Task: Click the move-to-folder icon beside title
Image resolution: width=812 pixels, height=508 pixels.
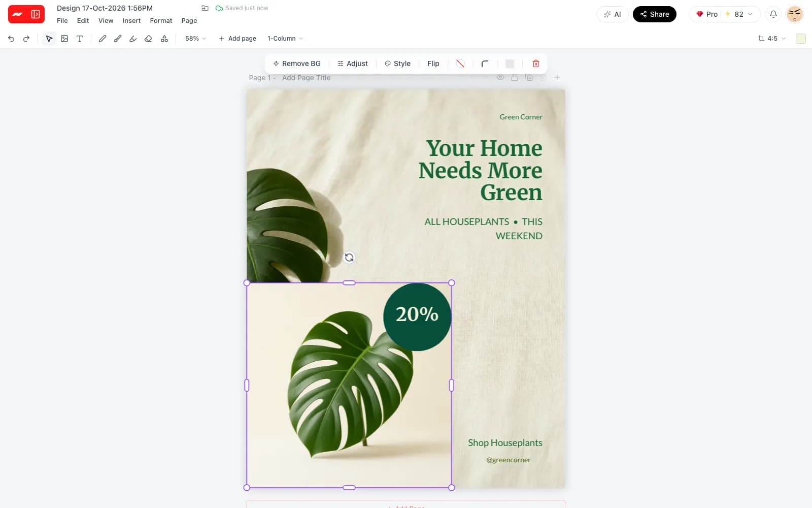Action: pyautogui.click(x=205, y=8)
